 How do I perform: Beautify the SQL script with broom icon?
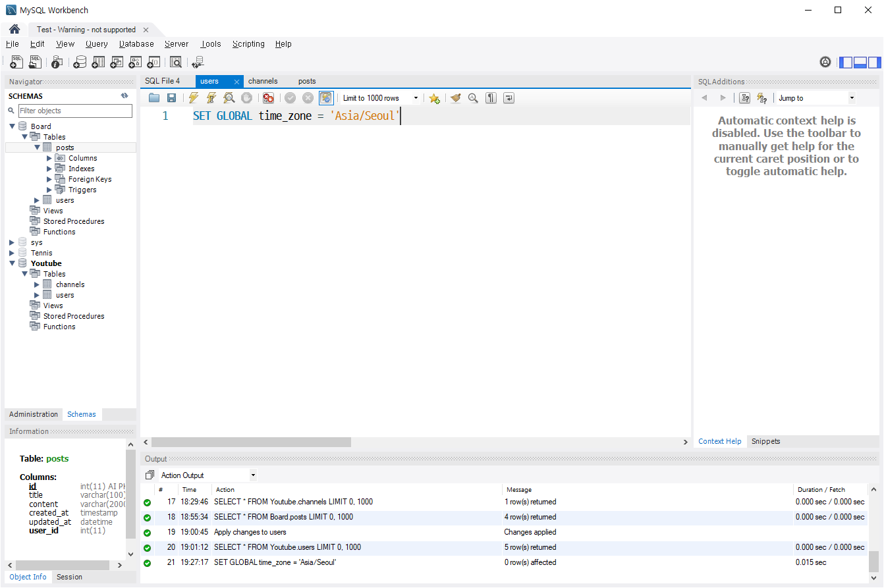pos(455,98)
